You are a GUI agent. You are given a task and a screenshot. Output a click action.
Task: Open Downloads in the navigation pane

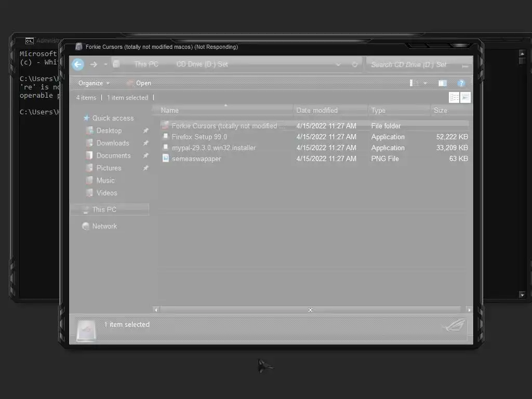(x=113, y=143)
